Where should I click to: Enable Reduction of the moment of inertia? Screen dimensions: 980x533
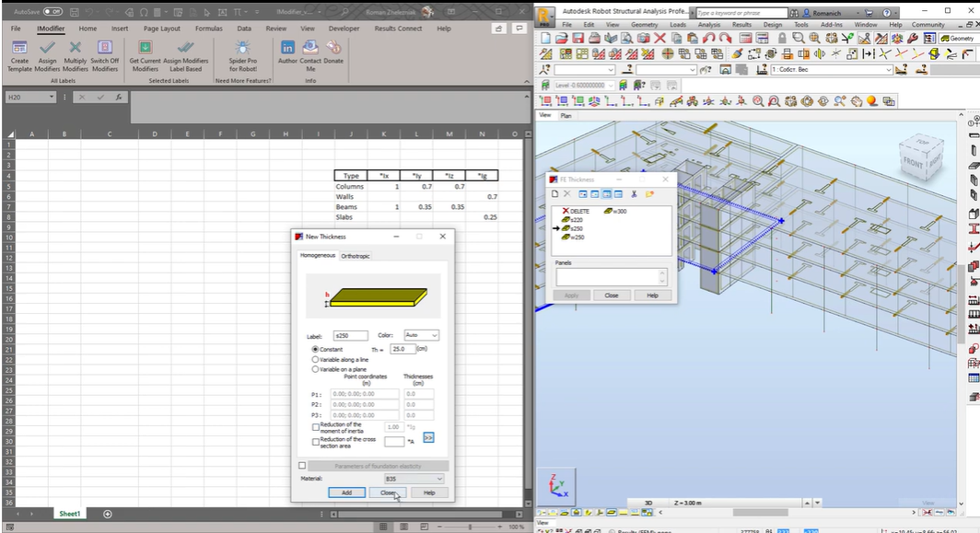tap(316, 427)
